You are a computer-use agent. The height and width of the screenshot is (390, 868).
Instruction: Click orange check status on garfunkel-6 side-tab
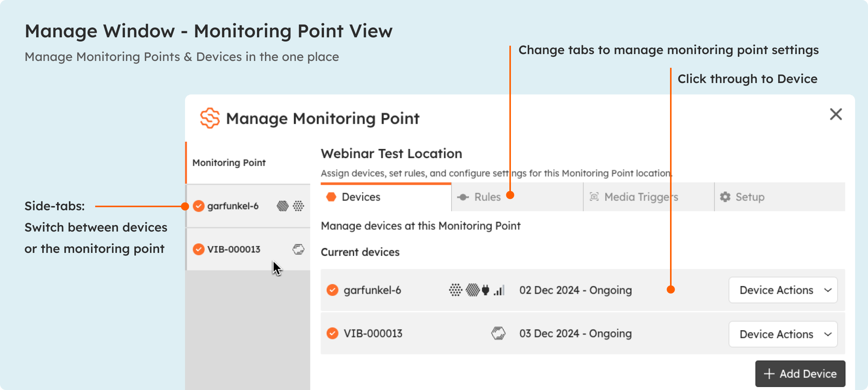[x=199, y=206]
